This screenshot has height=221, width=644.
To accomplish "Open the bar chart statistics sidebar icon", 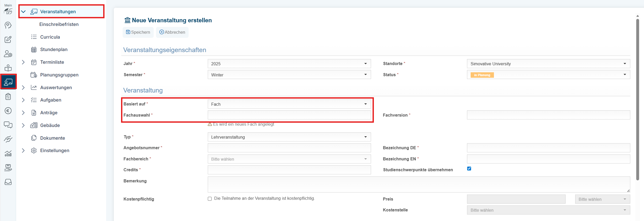I will pyautogui.click(x=8, y=153).
